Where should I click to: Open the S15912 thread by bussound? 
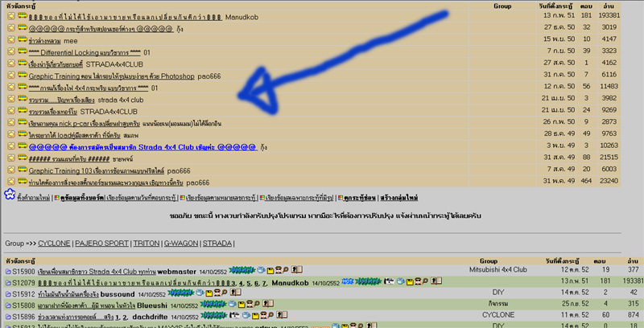(68, 294)
